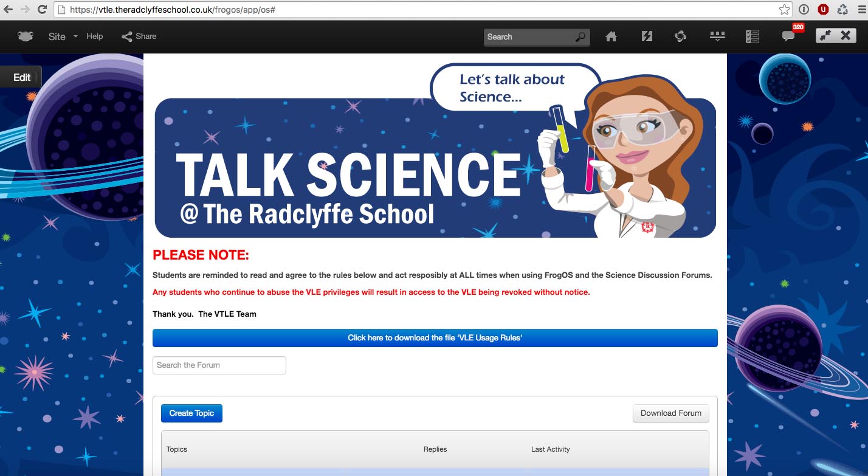Open the checklist assignments icon
868x476 pixels.
pyautogui.click(x=753, y=36)
